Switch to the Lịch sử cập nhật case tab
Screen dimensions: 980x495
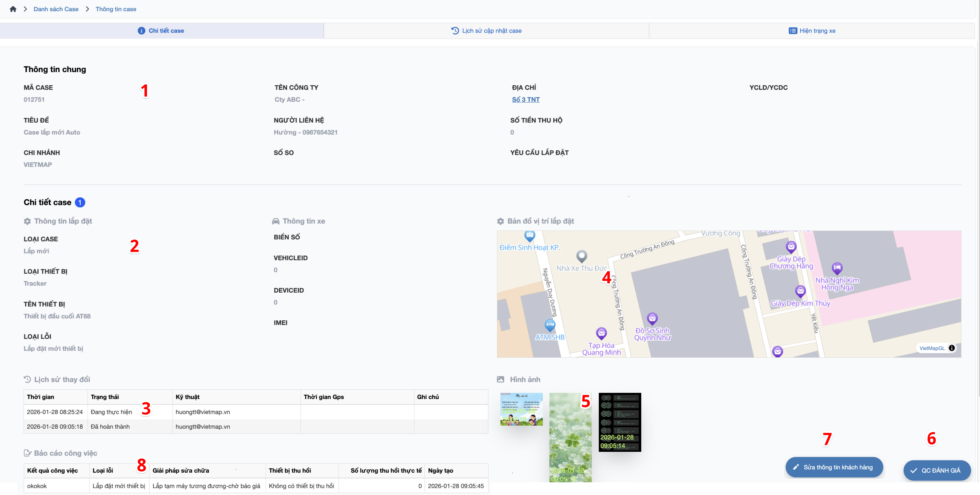pos(486,30)
